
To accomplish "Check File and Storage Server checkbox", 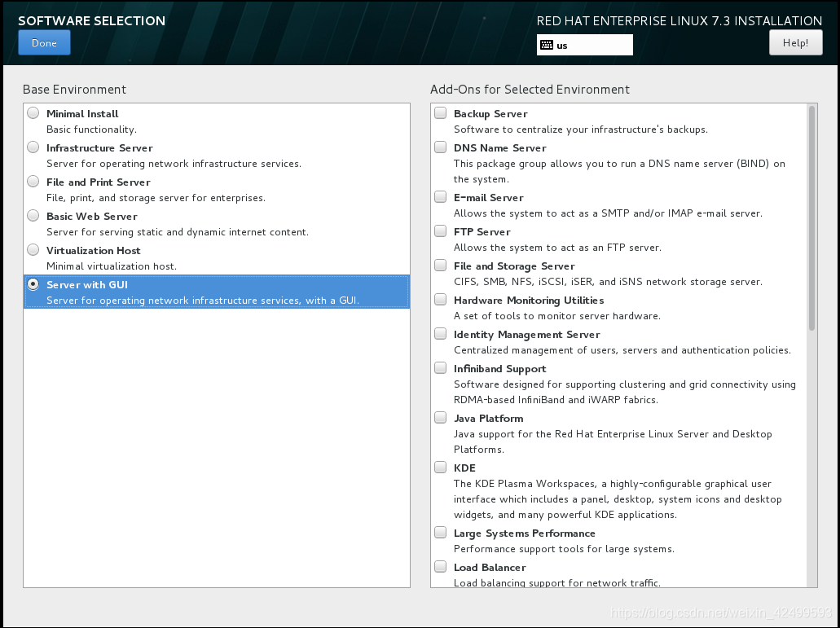I will pos(440,266).
